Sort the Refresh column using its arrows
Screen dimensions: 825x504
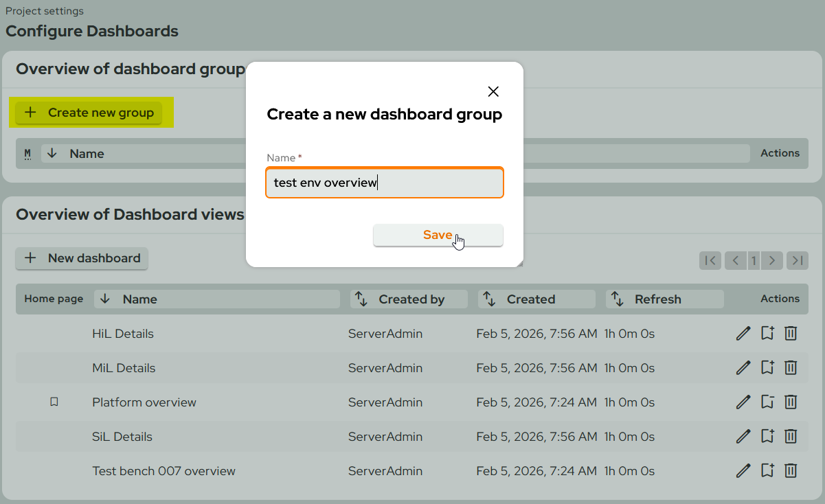point(617,299)
